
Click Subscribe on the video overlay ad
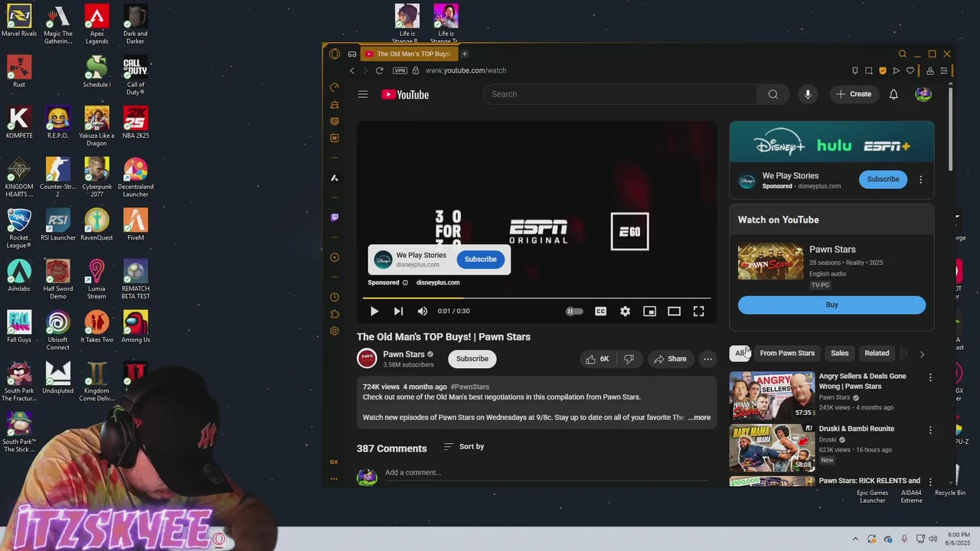point(481,259)
